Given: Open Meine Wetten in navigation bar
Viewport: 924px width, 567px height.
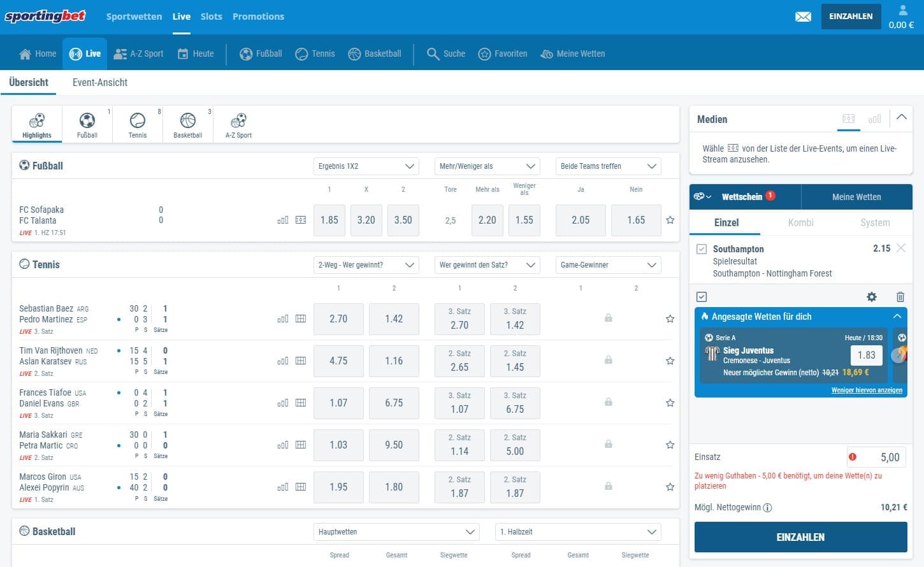Looking at the screenshot, I should tap(572, 54).
